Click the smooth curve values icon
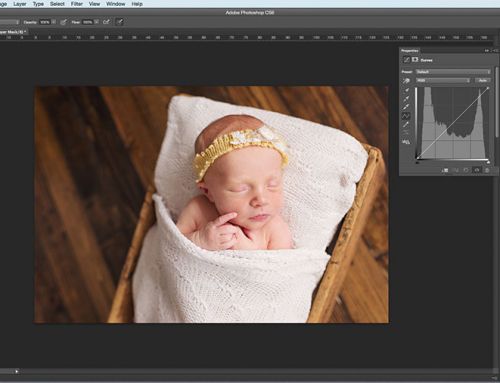 point(406,133)
